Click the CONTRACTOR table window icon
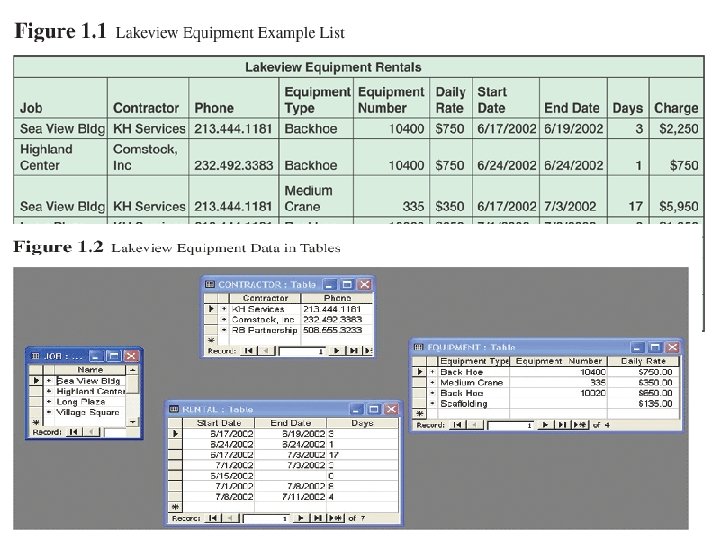This screenshot has width=720, height=540. tap(210, 284)
